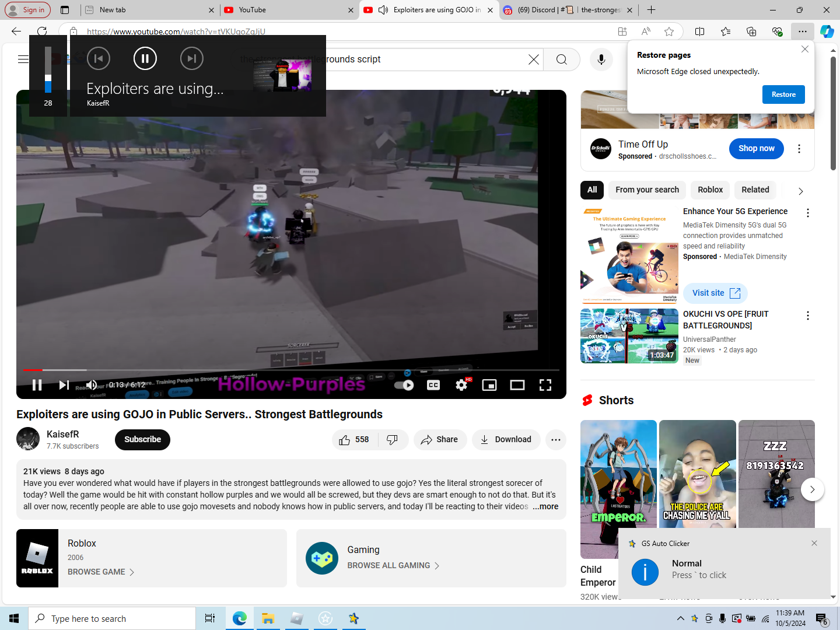This screenshot has width=840, height=630.
Task: Click Windows taskbar search box
Action: [x=112, y=618]
